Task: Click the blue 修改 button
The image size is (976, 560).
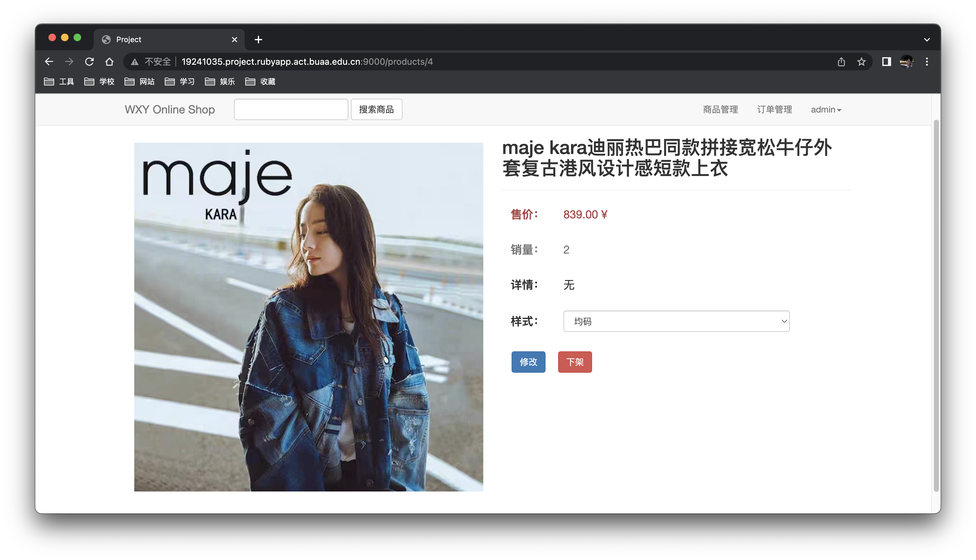Action: tap(528, 362)
